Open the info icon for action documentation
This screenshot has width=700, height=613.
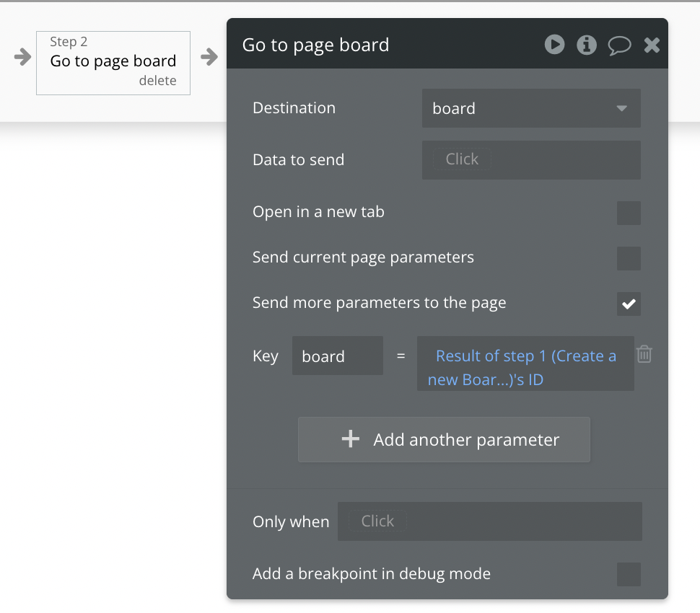click(586, 45)
